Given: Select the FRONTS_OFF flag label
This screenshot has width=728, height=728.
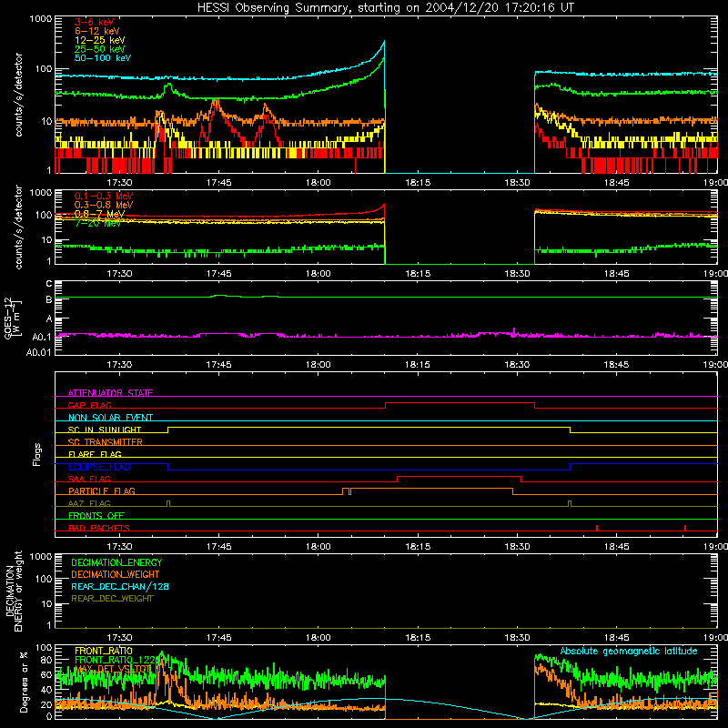Looking at the screenshot, I should [x=96, y=515].
